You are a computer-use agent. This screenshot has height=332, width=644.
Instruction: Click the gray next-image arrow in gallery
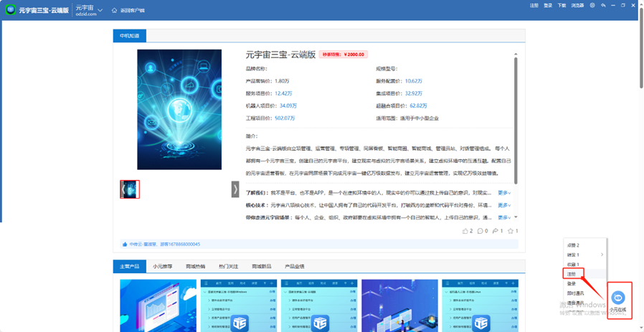click(x=235, y=189)
